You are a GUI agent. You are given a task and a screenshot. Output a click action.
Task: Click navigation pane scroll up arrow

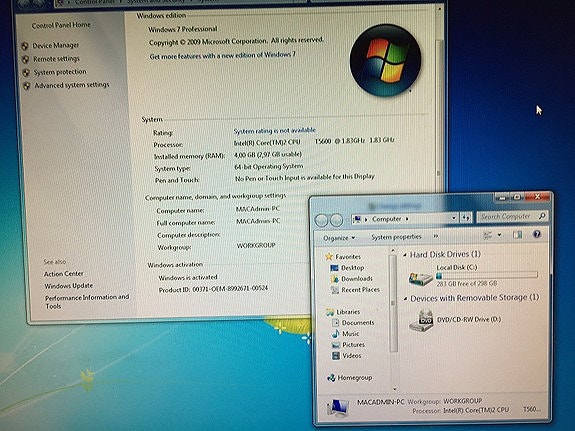(393, 251)
